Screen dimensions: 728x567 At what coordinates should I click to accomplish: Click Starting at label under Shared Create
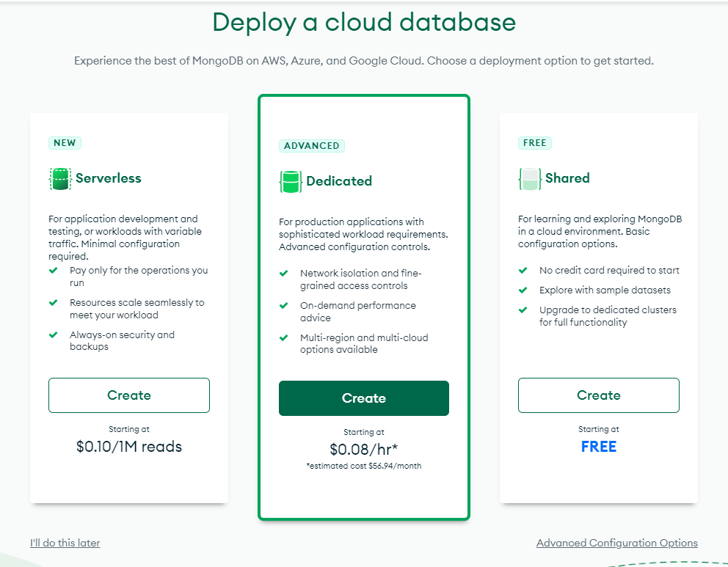[598, 429]
